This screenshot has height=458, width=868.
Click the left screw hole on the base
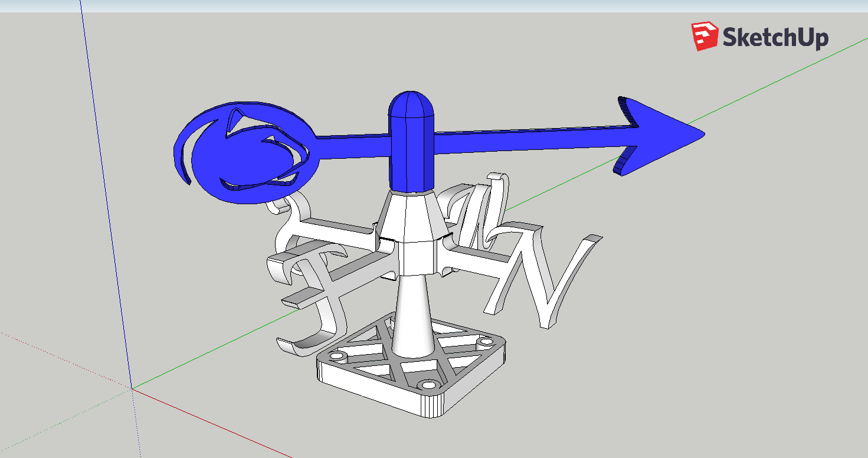pyautogui.click(x=338, y=357)
